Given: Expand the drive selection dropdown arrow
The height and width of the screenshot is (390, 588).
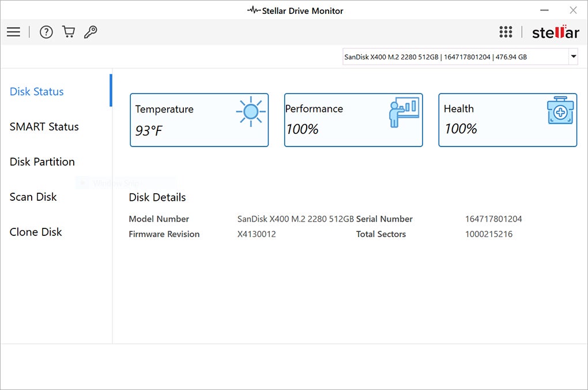Looking at the screenshot, I should (574, 57).
